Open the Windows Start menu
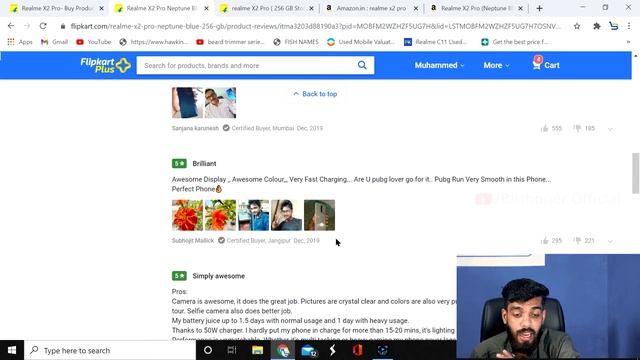 click(12, 350)
